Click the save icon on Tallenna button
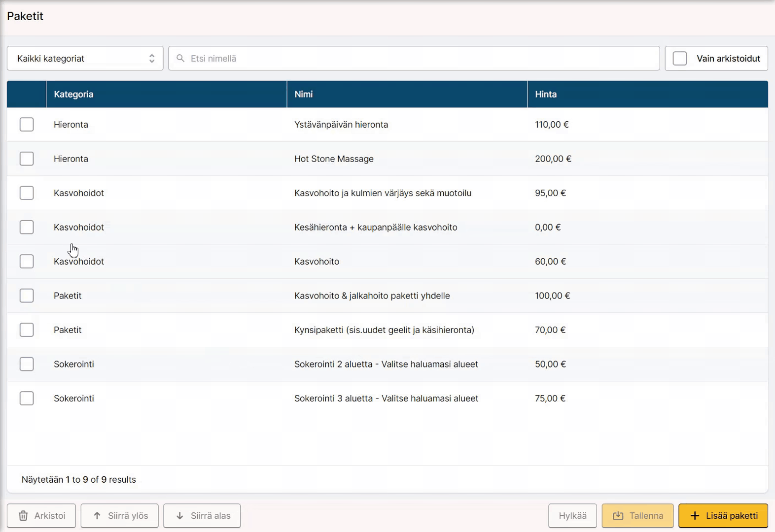 click(618, 516)
